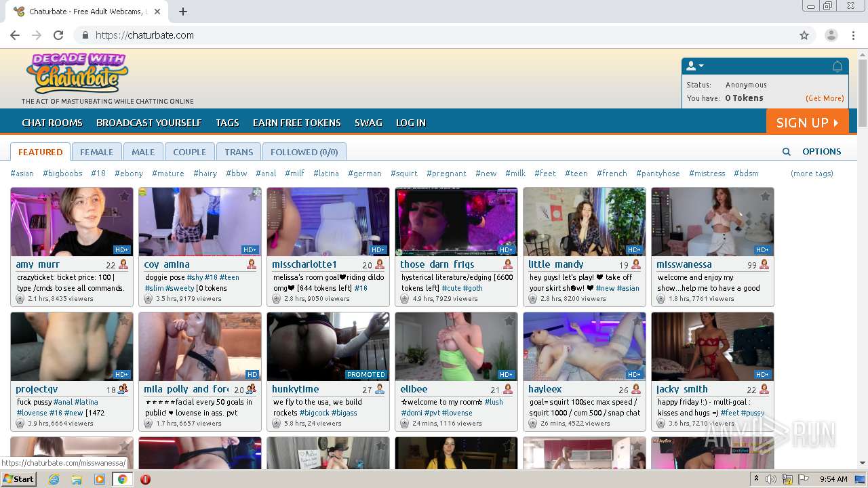The height and width of the screenshot is (488, 868).
Task: Click the browser back arrow
Action: (x=15, y=35)
